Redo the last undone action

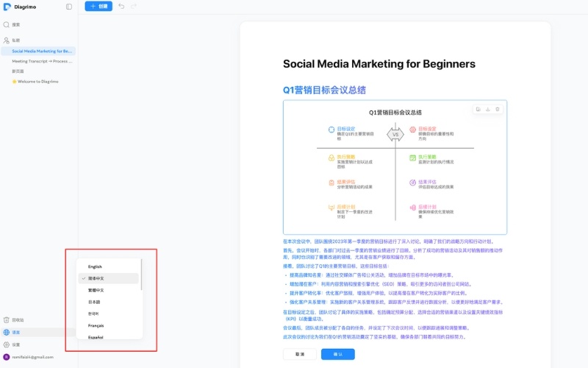(x=134, y=6)
